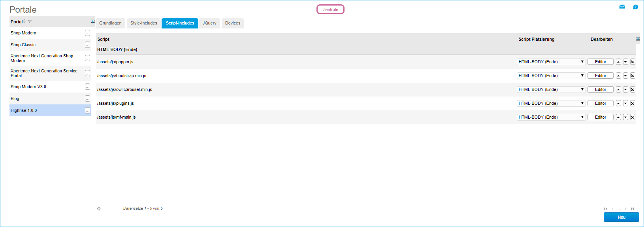The width and height of the screenshot is (644, 227).
Task: Click the Script column header
Action: pos(104,39)
